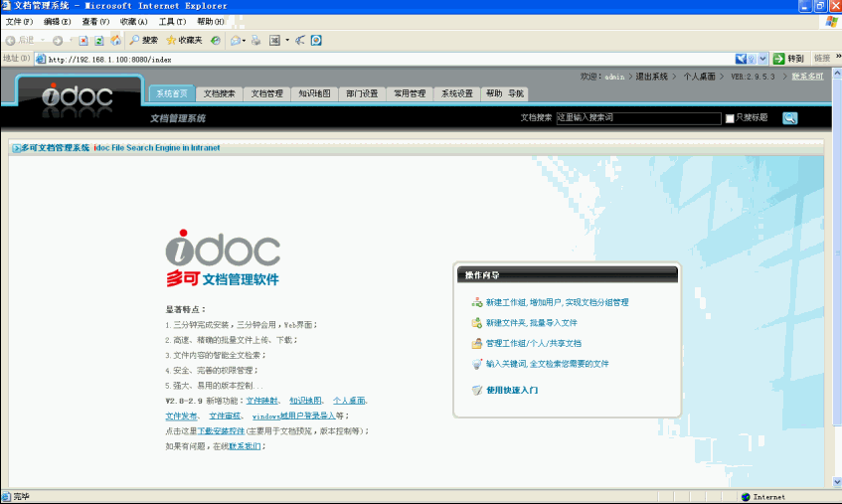Open the 帮助(H) menu

[x=211, y=22]
